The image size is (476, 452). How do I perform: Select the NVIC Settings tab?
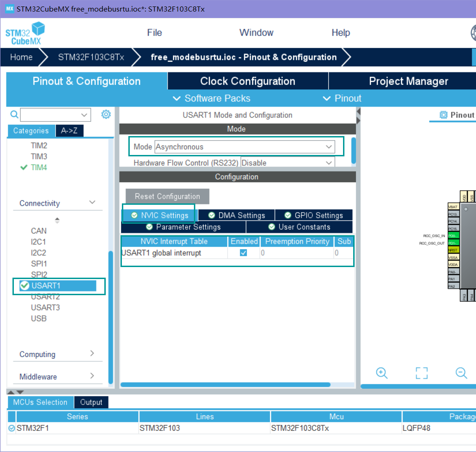point(160,215)
